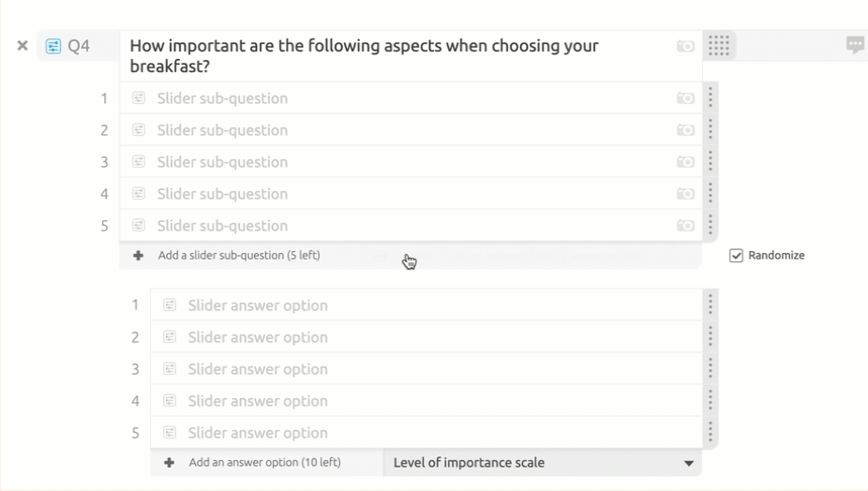Add image to slider sub-question 5

(x=685, y=226)
